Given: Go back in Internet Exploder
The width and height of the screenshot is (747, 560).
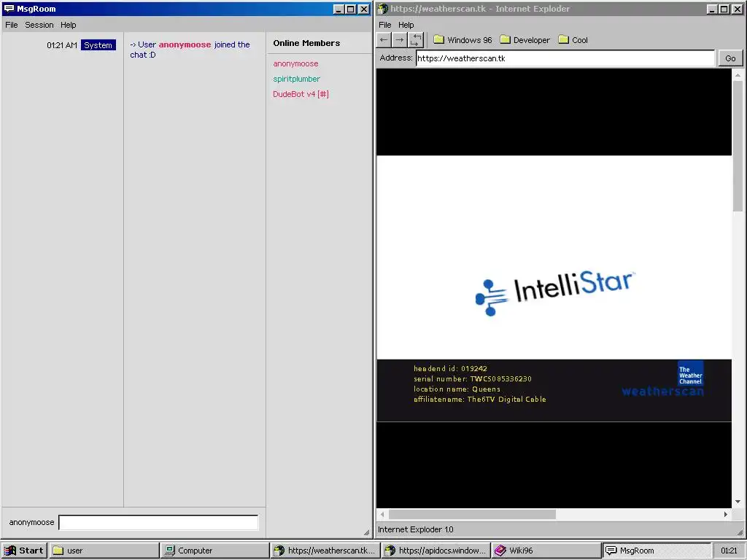Looking at the screenshot, I should pyautogui.click(x=384, y=40).
